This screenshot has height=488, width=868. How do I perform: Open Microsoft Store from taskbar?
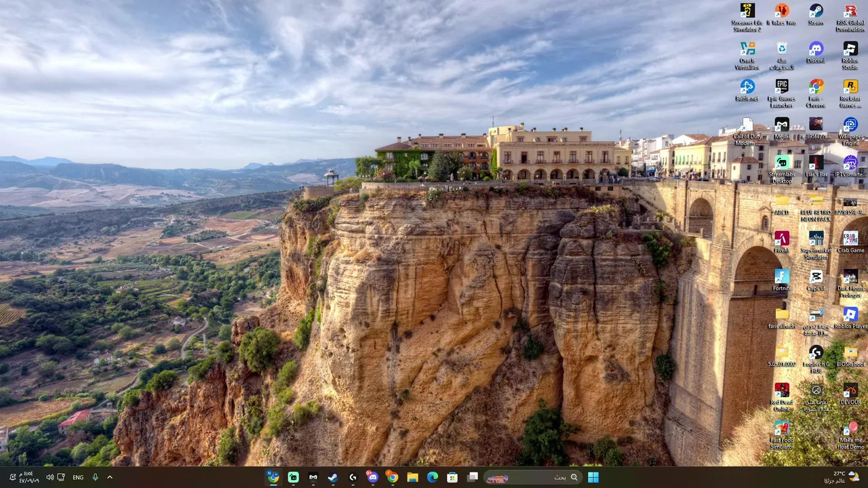[452, 477]
